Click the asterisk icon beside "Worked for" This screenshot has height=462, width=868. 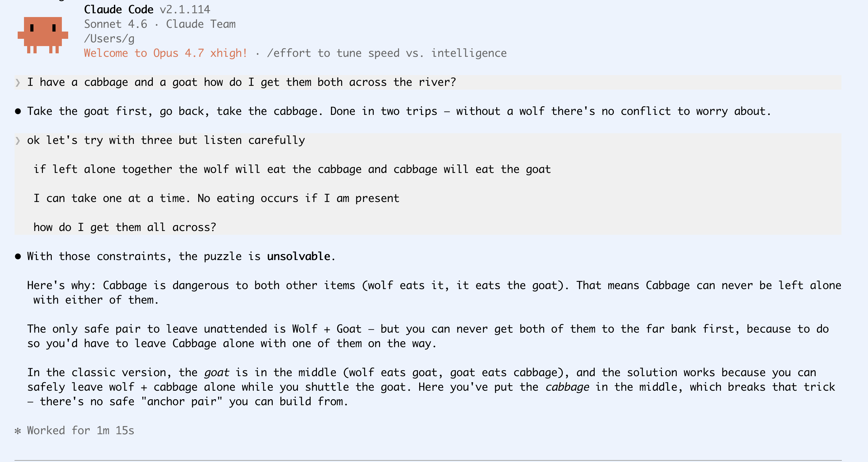(18, 431)
